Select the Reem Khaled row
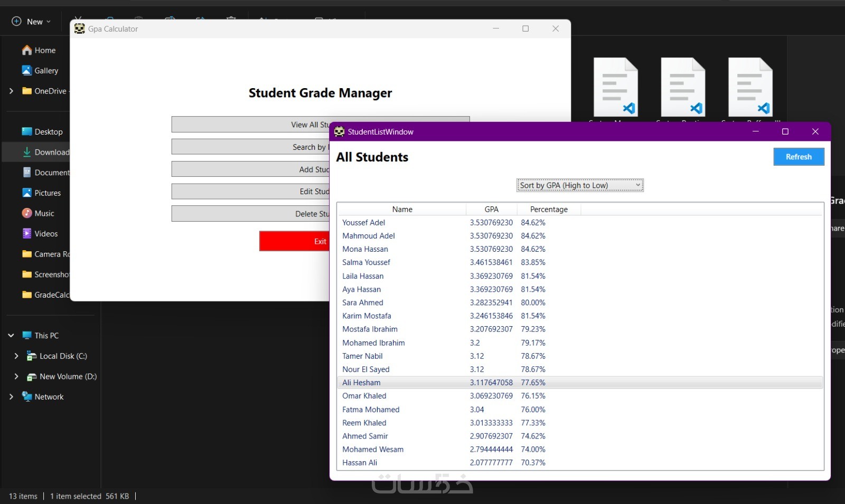 580,423
